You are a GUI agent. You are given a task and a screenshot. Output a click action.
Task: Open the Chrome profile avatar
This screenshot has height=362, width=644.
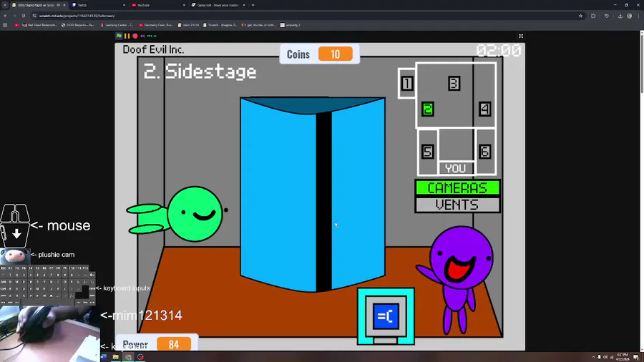click(629, 16)
